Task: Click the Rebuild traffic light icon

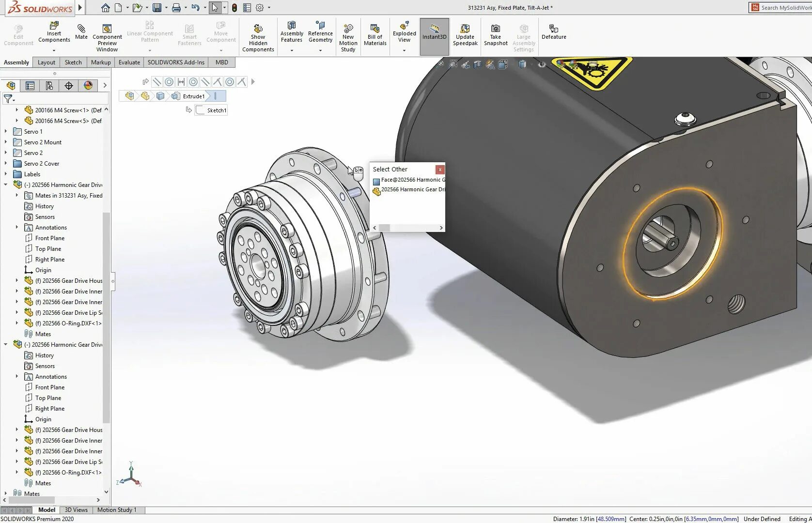Action: [234, 8]
